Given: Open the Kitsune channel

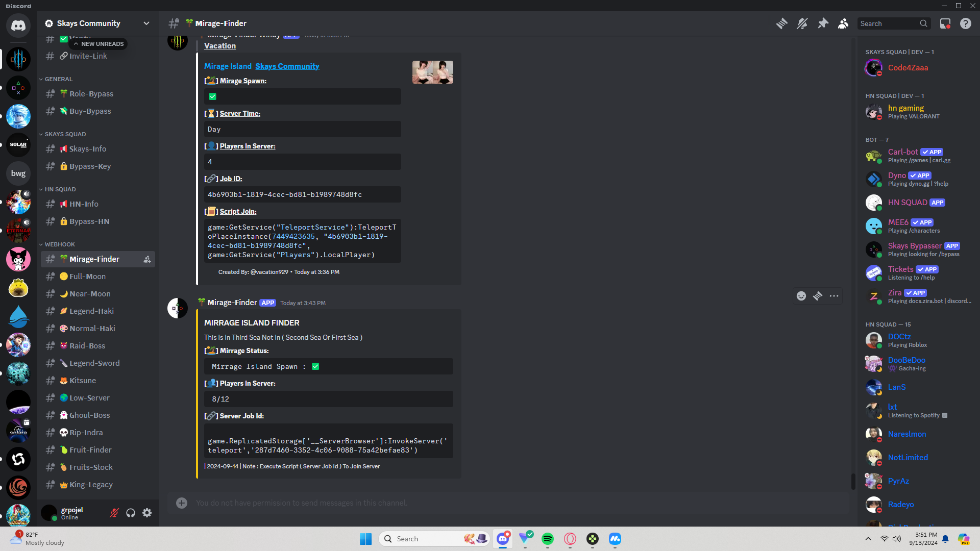Looking at the screenshot, I should click(98, 381).
